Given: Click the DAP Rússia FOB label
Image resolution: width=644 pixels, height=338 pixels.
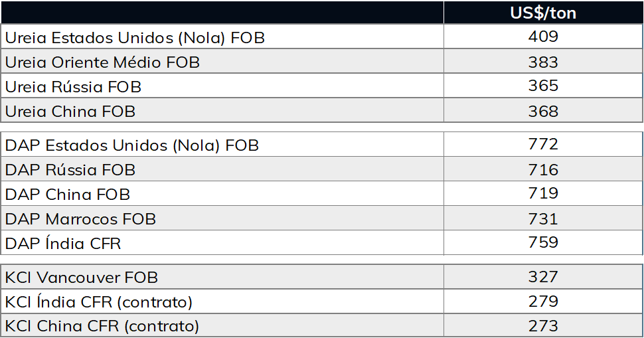Looking at the screenshot, I should click(70, 170).
